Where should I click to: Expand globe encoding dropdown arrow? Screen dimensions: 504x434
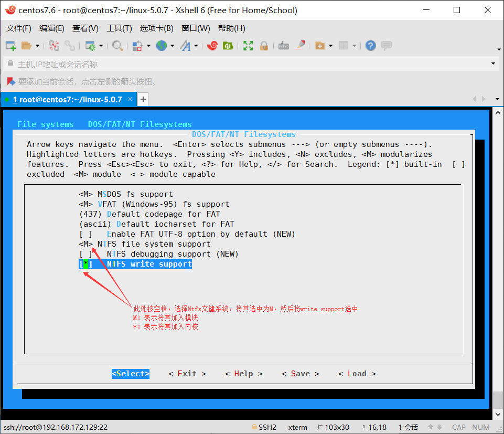[173, 46]
